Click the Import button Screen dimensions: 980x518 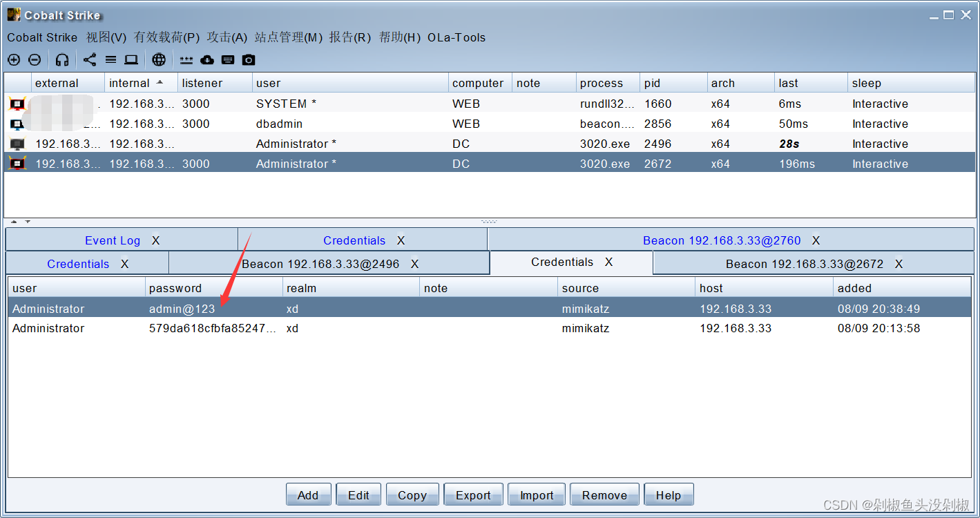(537, 495)
